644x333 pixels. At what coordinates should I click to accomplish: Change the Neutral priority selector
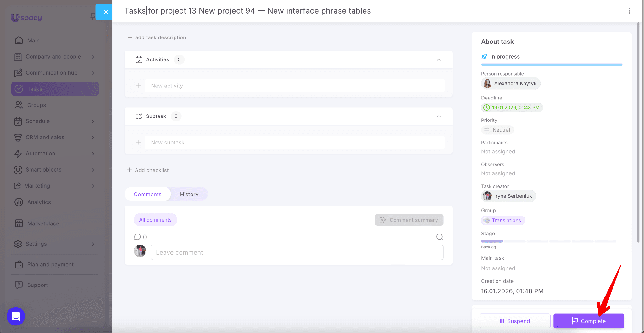[497, 130]
